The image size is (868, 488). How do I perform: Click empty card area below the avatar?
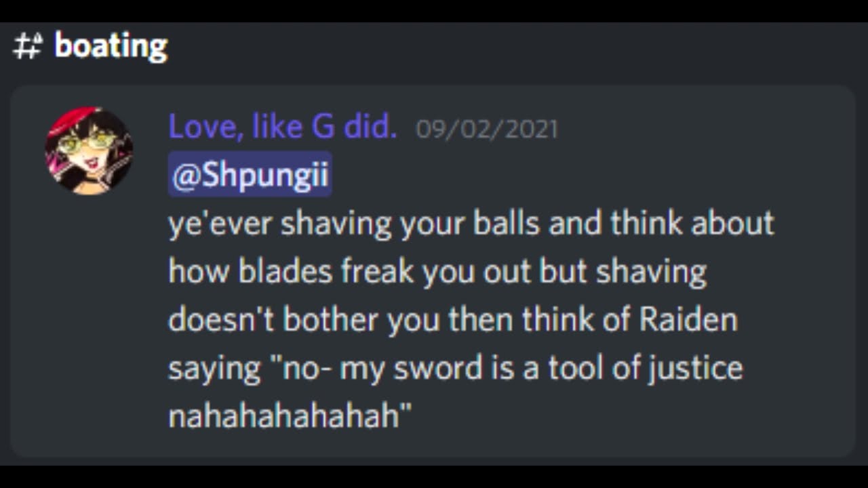(89, 325)
